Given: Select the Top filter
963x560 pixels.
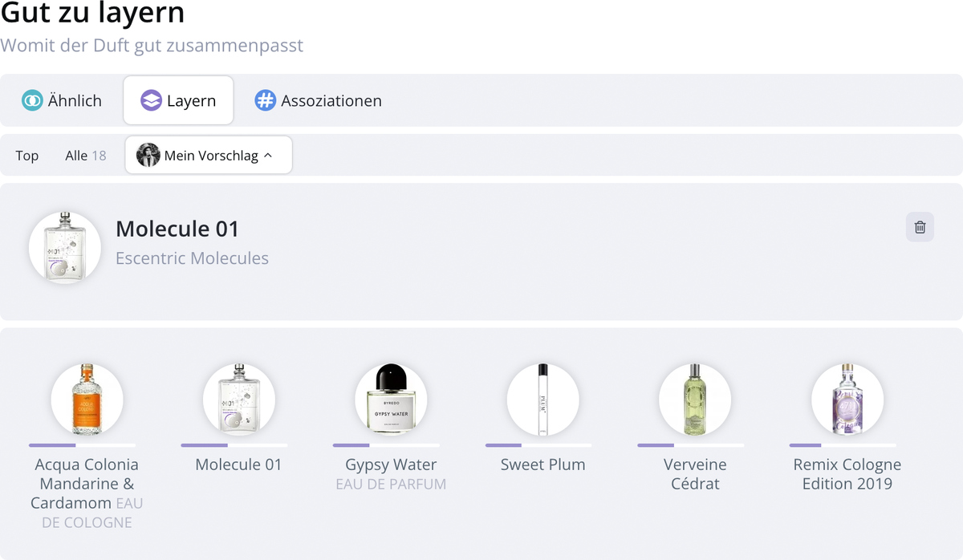Looking at the screenshot, I should [x=27, y=156].
